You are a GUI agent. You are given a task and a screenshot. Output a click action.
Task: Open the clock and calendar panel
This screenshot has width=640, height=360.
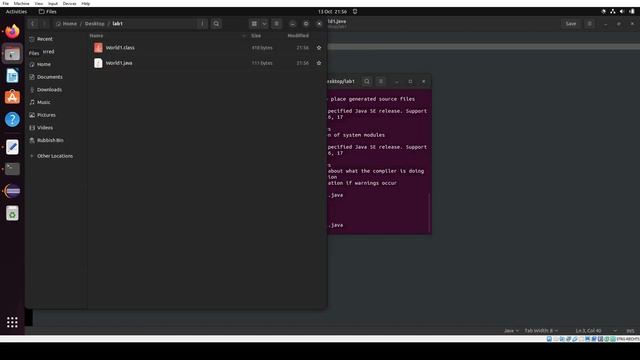click(332, 12)
